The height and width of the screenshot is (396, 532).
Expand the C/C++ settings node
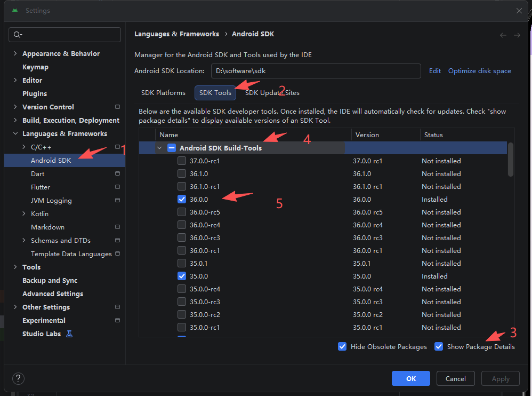24,147
